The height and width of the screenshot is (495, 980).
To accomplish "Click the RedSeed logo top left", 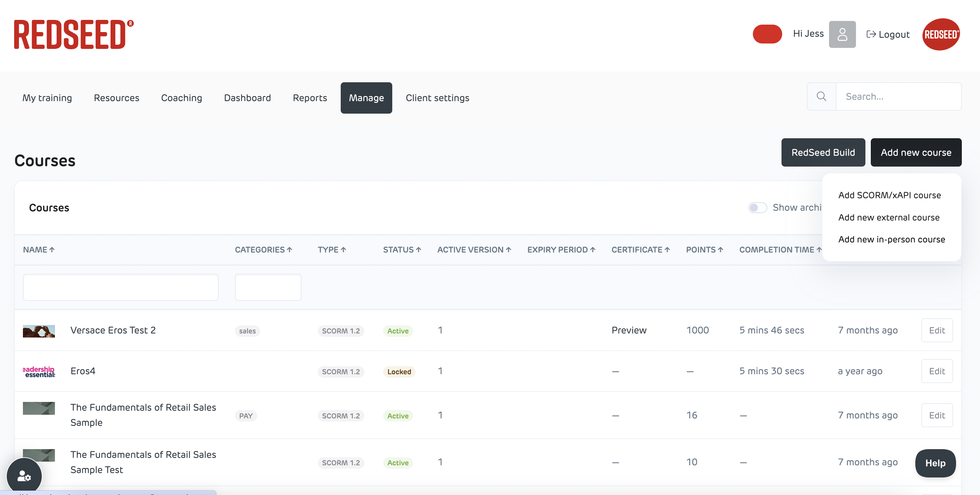I will coord(73,34).
